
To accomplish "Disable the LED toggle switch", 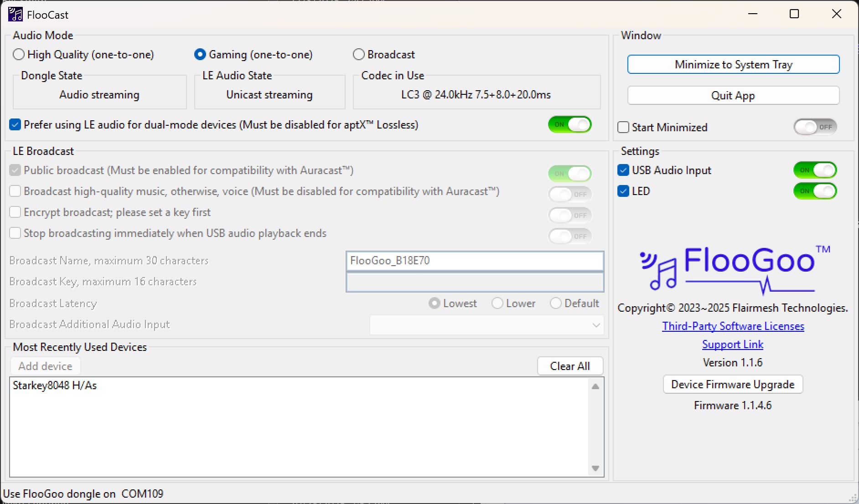I will pos(815,191).
